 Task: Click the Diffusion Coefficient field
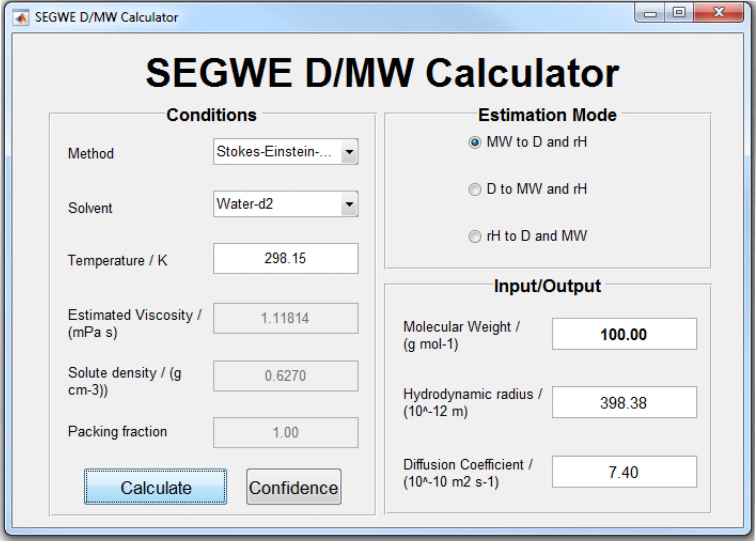pyautogui.click(x=624, y=472)
